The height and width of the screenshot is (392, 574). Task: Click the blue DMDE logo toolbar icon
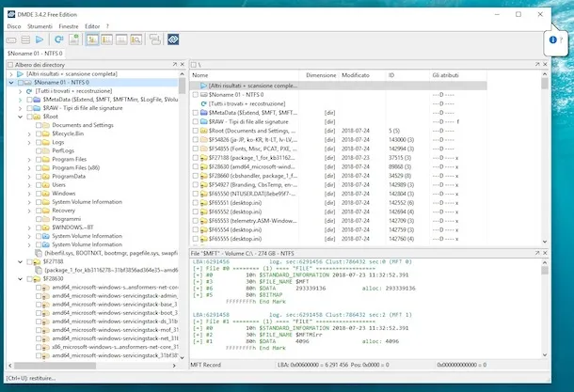pyautogui.click(x=173, y=39)
